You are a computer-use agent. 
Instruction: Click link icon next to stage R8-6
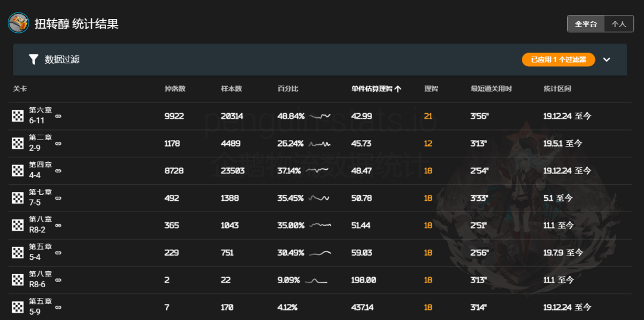pyautogui.click(x=58, y=281)
